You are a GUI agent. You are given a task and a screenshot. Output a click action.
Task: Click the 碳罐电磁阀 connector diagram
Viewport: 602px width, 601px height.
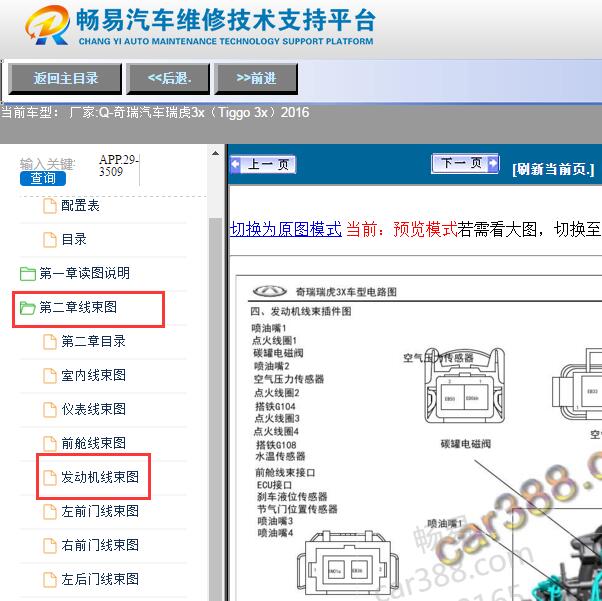click(x=465, y=385)
